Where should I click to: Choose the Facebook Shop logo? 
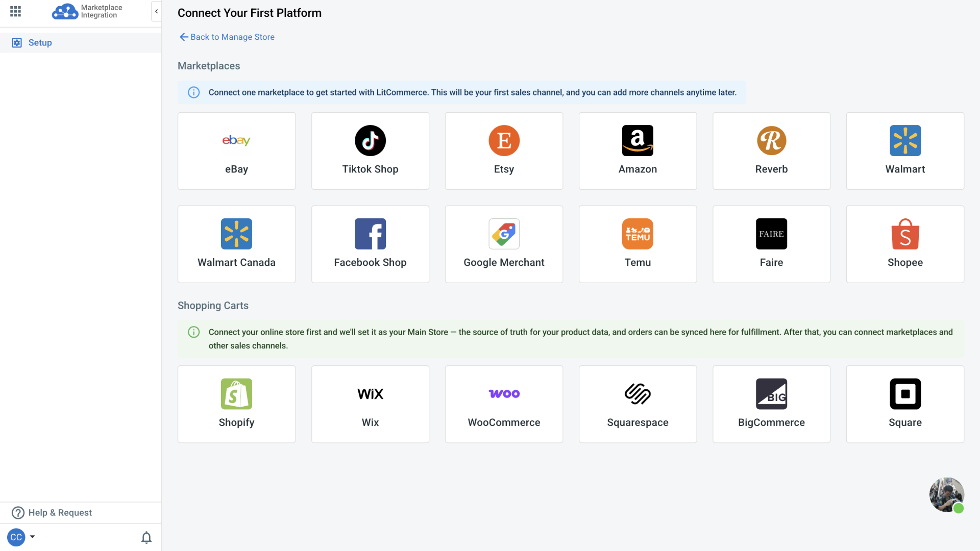pos(370,234)
